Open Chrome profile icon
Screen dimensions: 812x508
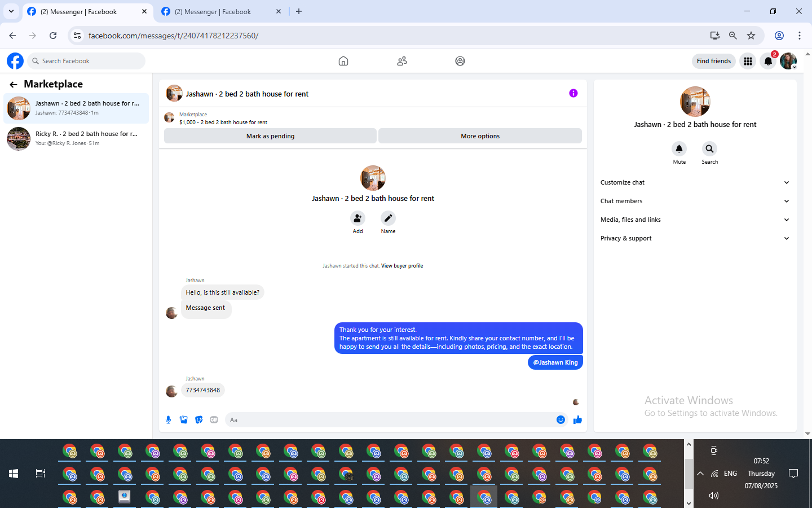(779, 36)
